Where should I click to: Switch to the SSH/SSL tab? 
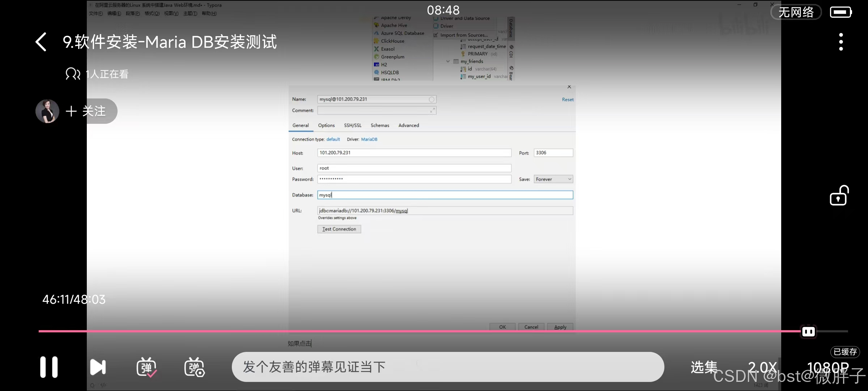coord(353,125)
